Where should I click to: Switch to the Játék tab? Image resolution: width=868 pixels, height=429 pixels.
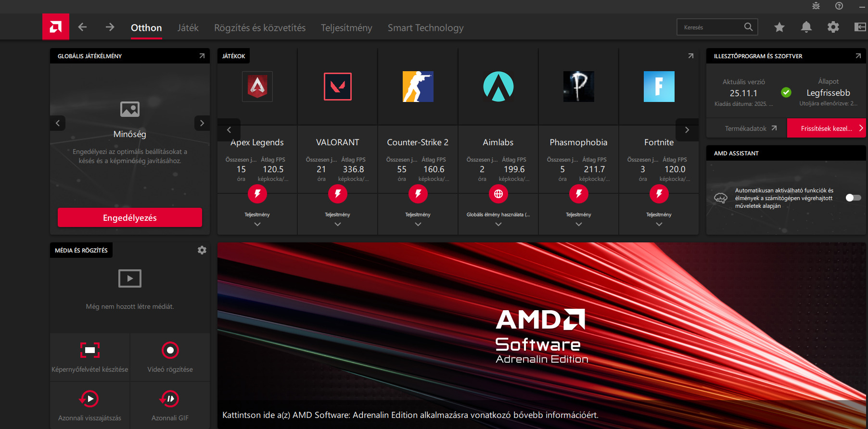pyautogui.click(x=188, y=28)
